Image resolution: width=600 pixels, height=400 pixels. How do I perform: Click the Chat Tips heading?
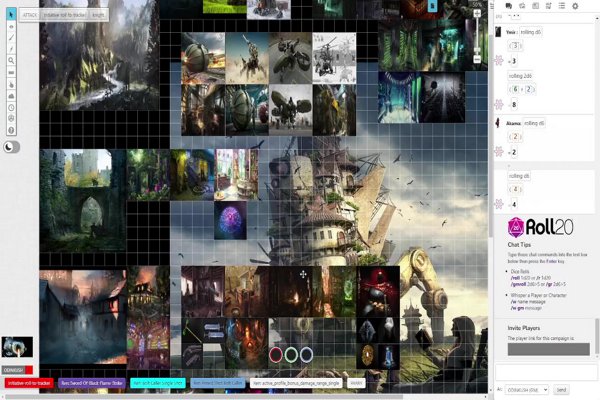pos(519,245)
